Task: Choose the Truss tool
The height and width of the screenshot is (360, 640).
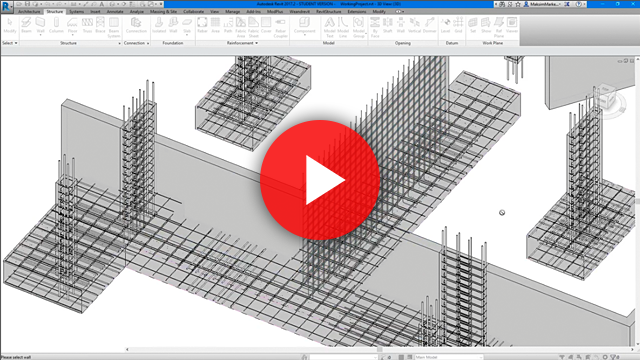Action: point(87,25)
